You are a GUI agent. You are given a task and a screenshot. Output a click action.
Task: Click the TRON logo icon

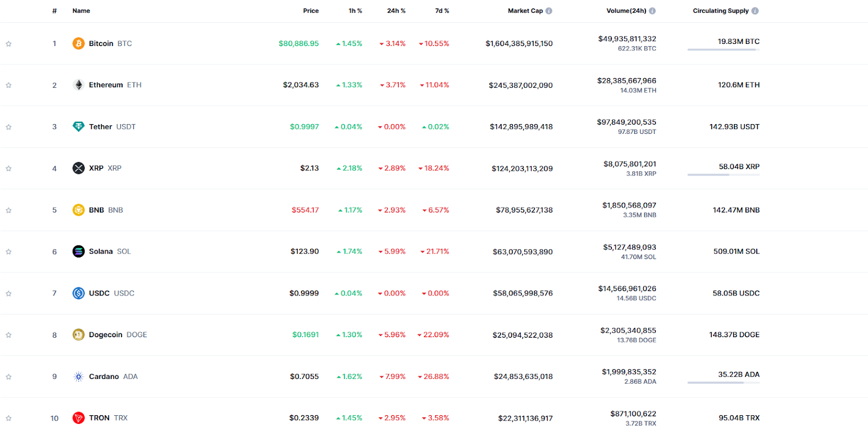[79, 418]
